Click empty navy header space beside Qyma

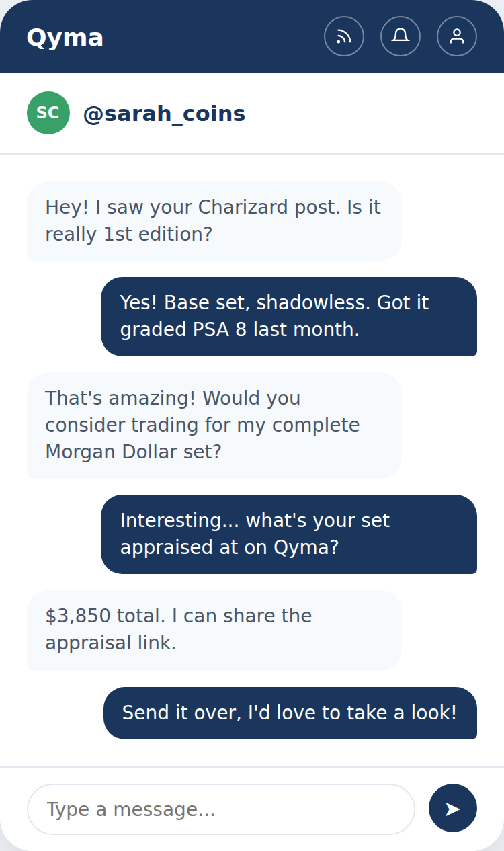(x=215, y=36)
